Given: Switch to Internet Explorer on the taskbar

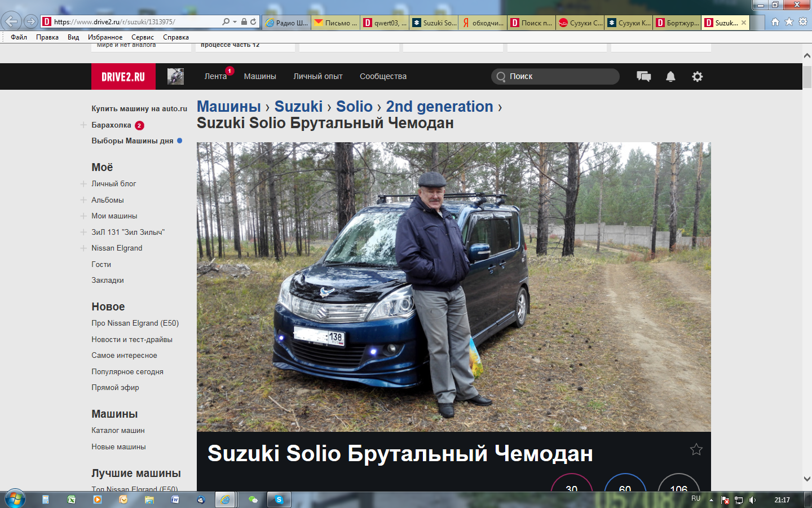Looking at the screenshot, I should pyautogui.click(x=225, y=500).
